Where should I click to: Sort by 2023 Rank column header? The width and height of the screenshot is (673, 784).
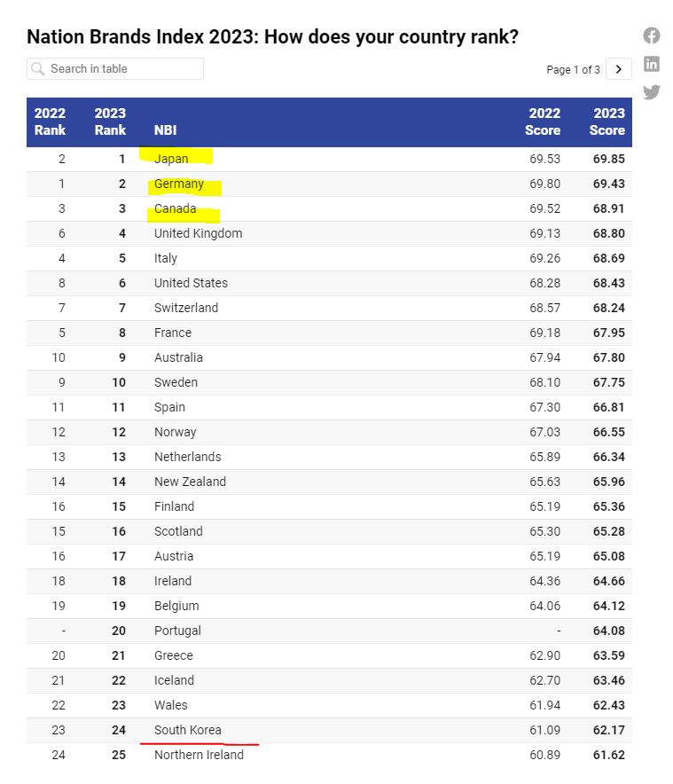pyautogui.click(x=110, y=122)
